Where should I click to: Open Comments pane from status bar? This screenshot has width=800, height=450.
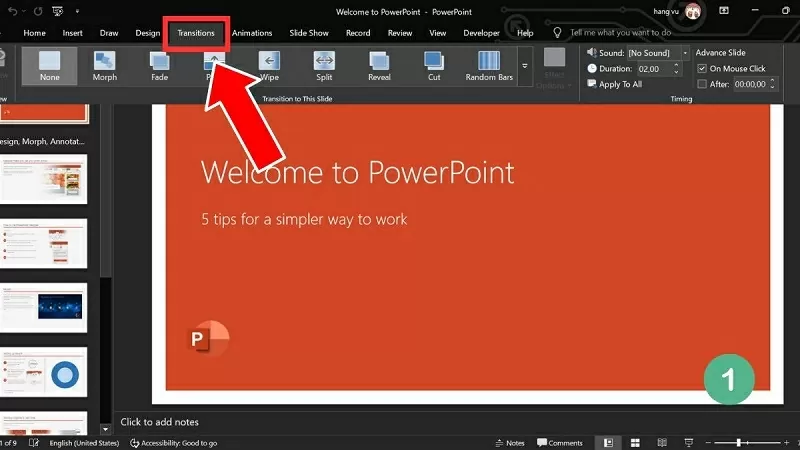pyautogui.click(x=560, y=442)
